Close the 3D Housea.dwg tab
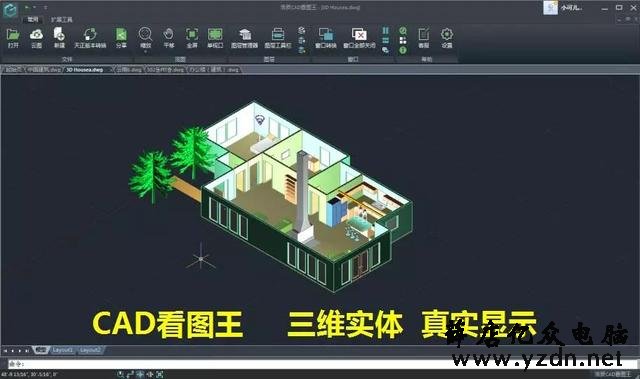The height and width of the screenshot is (379, 640). coord(111,69)
